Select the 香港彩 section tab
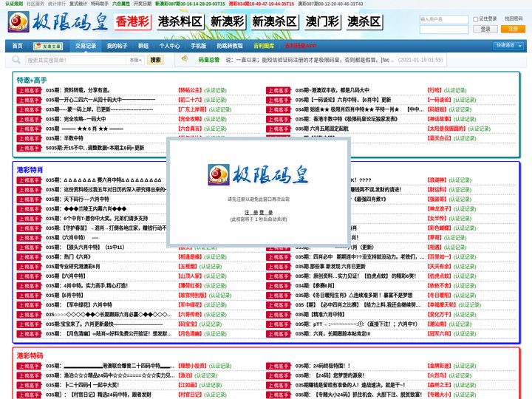Screen dimensions: 532x399 pos(133,22)
